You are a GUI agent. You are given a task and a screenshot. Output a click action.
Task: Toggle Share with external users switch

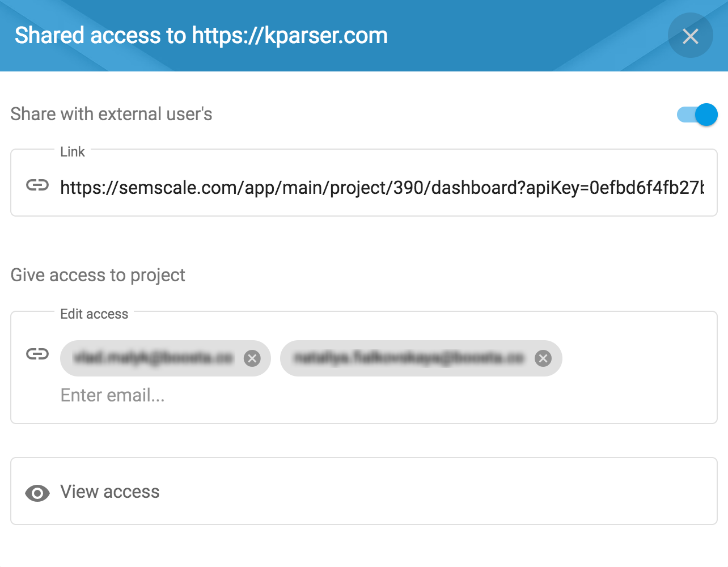coord(697,115)
